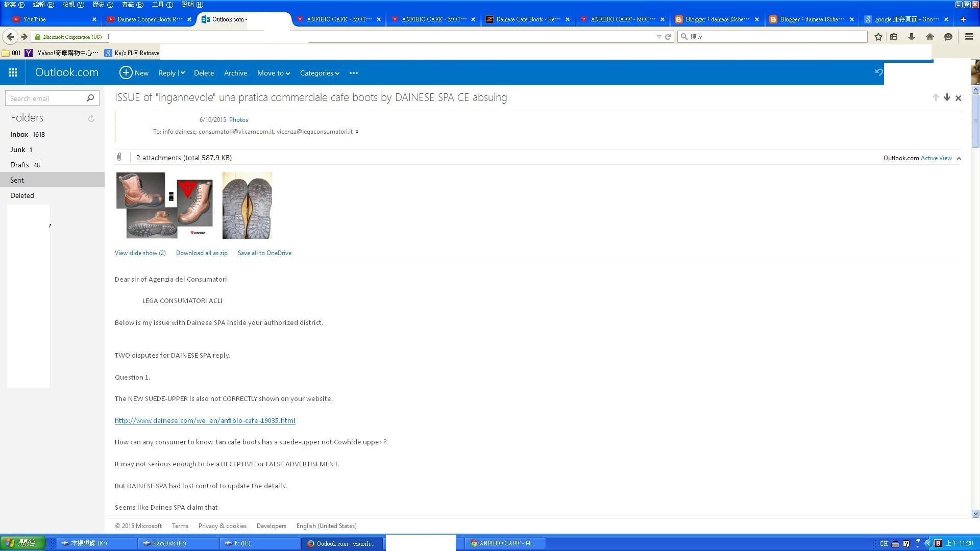Click the Photos link near date
The width and height of the screenshot is (980, 551).
tap(238, 120)
